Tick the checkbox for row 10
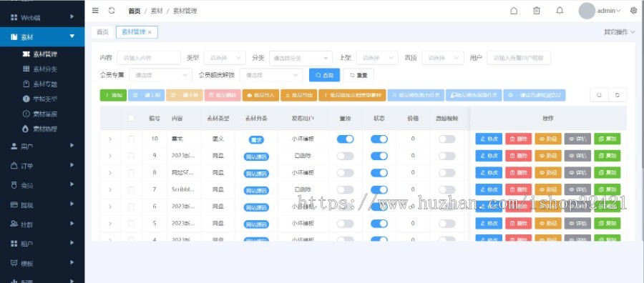The image size is (644, 283). (x=131, y=139)
